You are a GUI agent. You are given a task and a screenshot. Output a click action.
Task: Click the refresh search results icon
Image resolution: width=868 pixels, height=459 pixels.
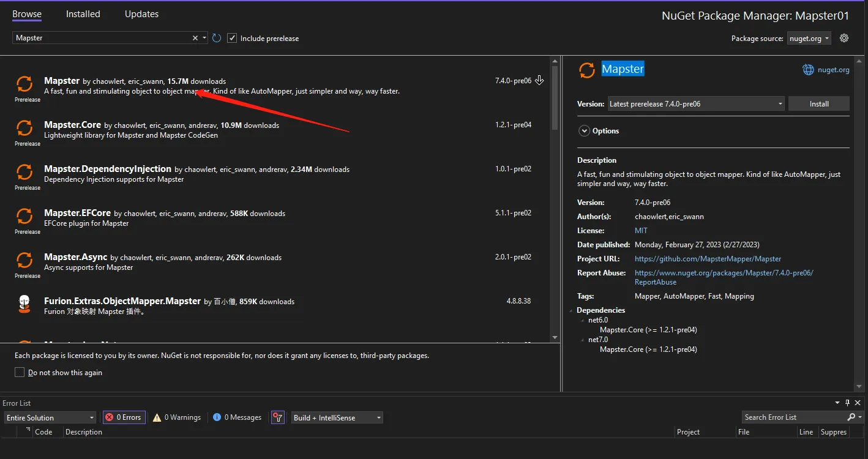click(x=217, y=38)
